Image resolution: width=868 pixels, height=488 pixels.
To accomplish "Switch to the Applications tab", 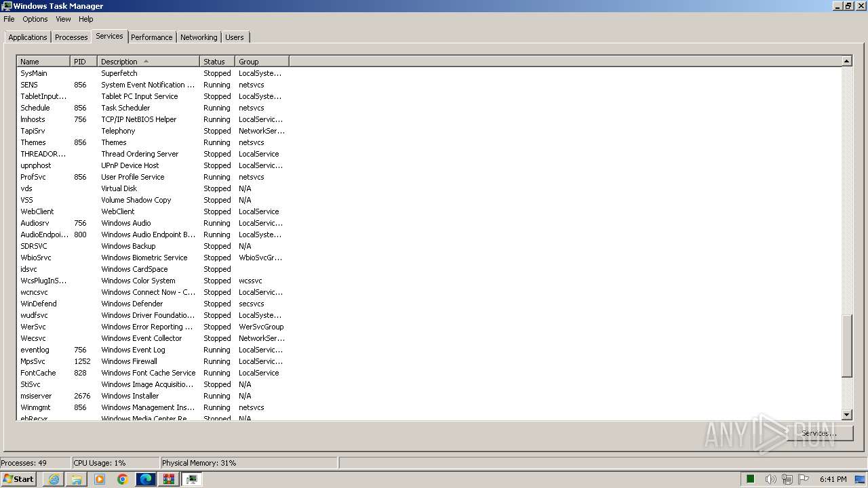I will point(28,37).
